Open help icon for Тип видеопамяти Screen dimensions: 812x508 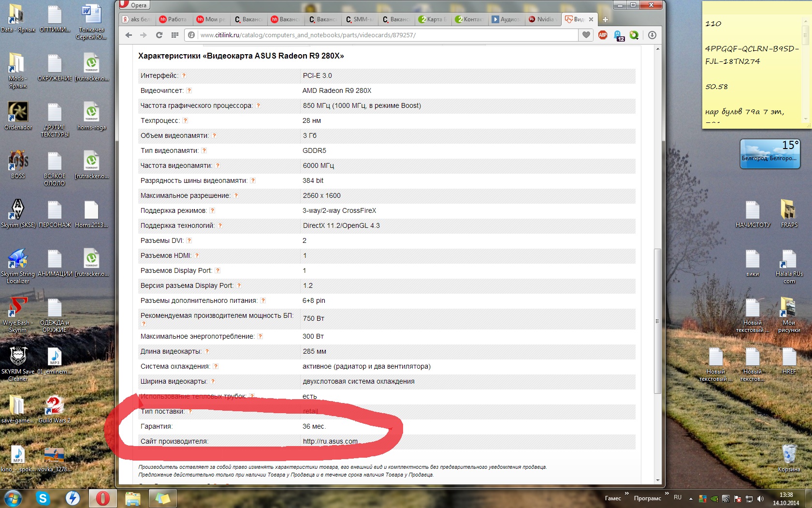click(x=204, y=150)
